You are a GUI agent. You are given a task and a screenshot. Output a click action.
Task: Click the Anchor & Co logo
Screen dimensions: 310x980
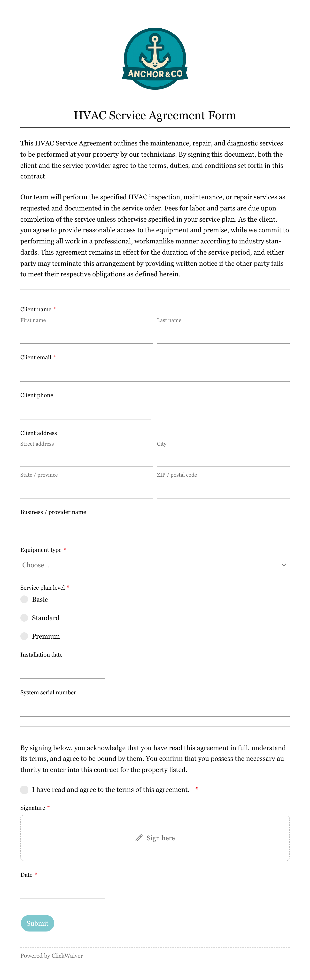pyautogui.click(x=155, y=59)
